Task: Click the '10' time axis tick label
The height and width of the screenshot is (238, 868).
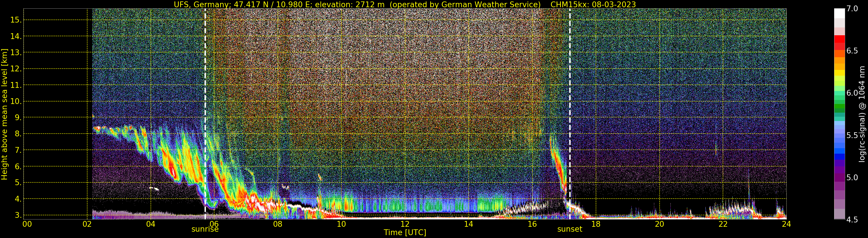Action: pyautogui.click(x=341, y=224)
